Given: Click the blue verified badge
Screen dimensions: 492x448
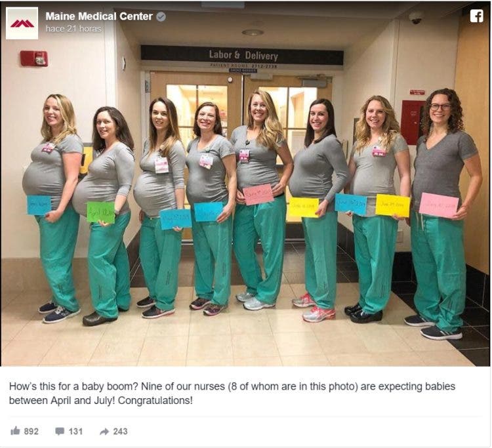Looking at the screenshot, I should click(161, 16).
